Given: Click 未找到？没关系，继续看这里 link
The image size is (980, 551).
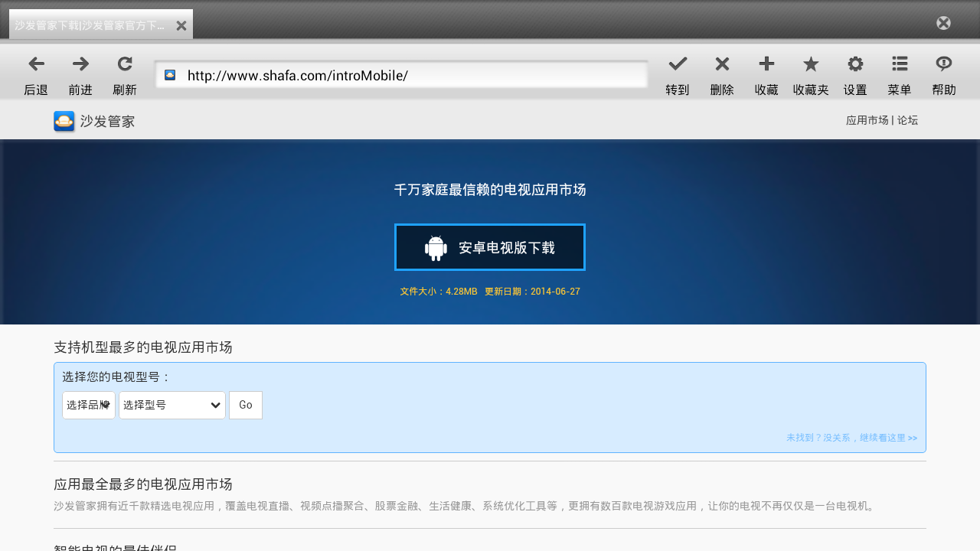Looking at the screenshot, I should click(851, 438).
